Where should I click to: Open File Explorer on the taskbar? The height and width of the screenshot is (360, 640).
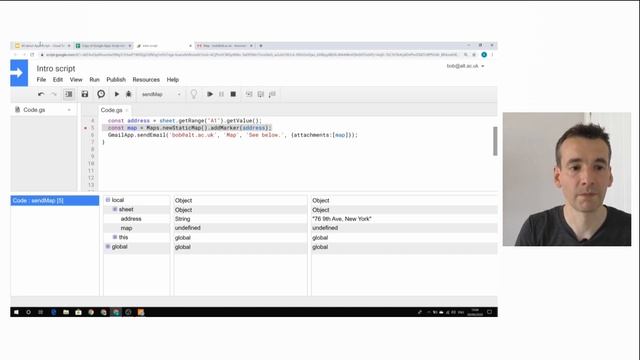66,312
